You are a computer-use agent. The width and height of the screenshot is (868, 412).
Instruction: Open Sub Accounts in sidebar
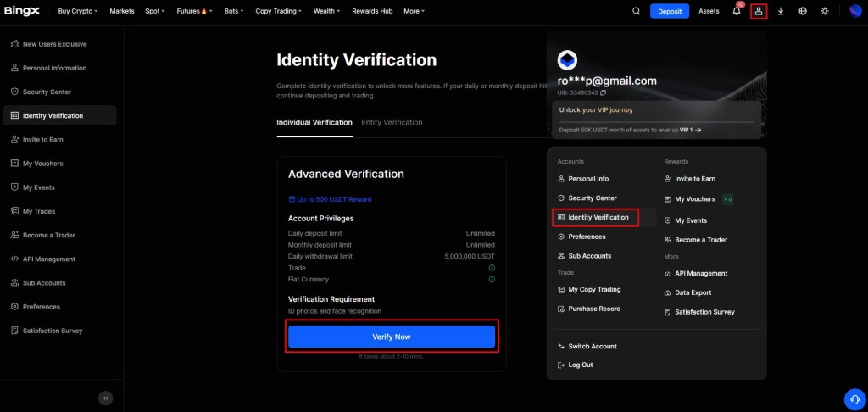tap(60, 282)
